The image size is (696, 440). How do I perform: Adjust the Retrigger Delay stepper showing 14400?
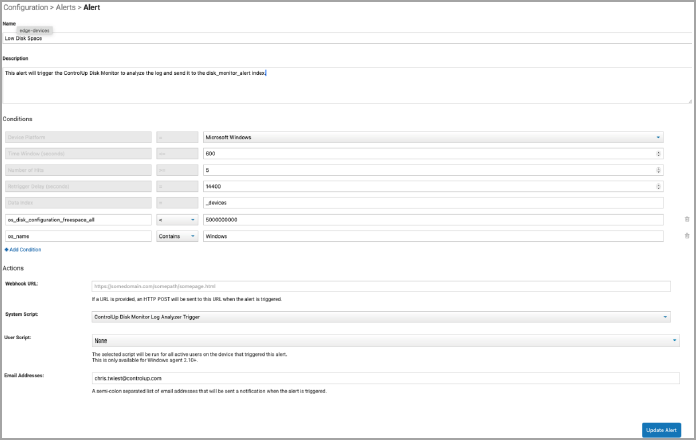coord(658,186)
